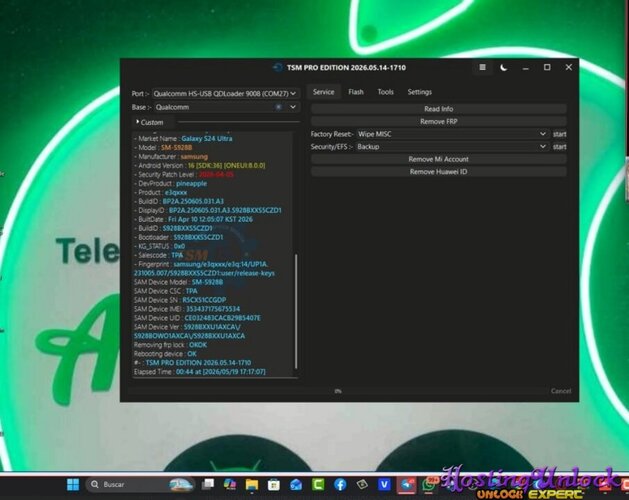This screenshot has width=629, height=500.
Task: Click the progress bar showing 0%
Action: pos(338,391)
